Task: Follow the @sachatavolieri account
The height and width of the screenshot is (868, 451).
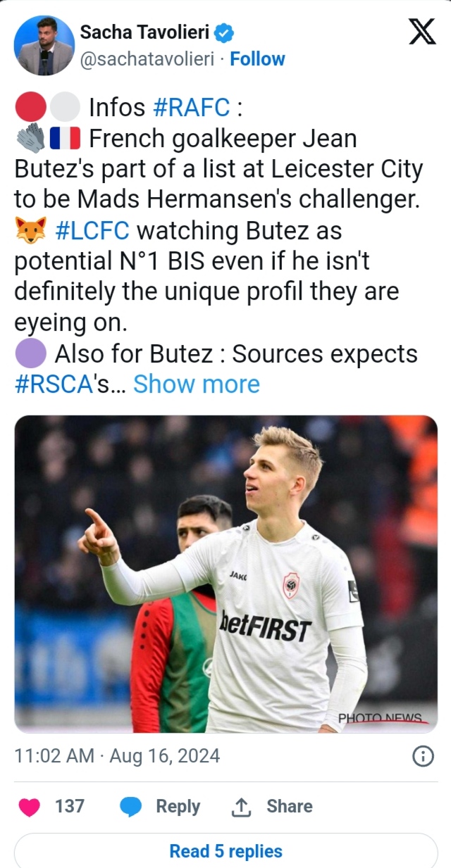Action: click(x=257, y=59)
